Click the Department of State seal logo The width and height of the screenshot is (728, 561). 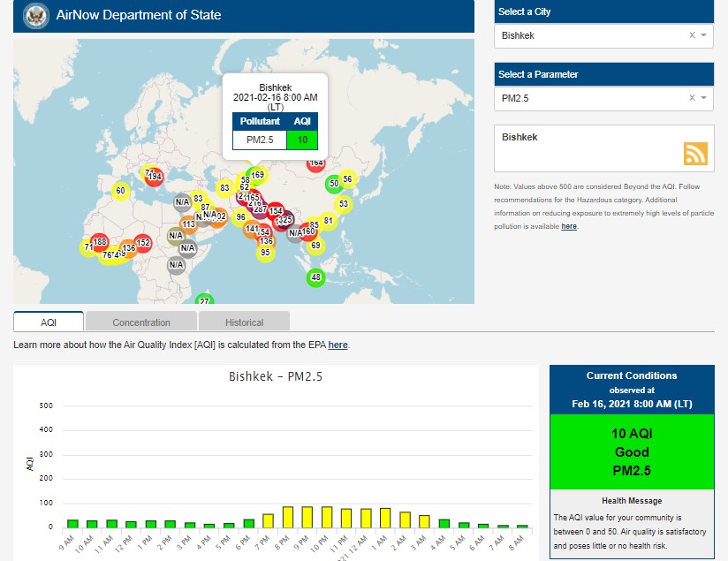coord(36,15)
